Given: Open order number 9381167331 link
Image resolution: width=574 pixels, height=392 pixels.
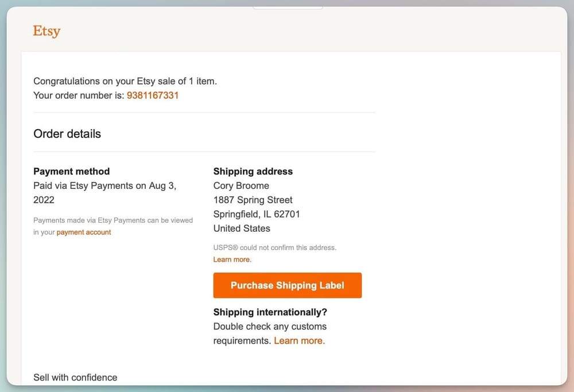Looking at the screenshot, I should [152, 95].
